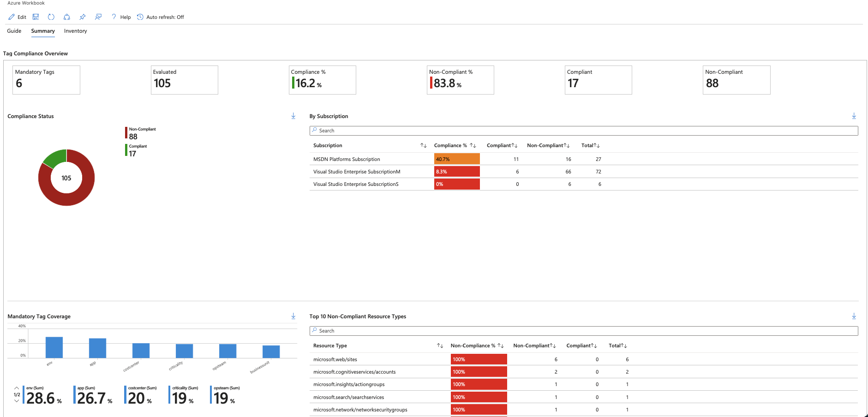Open the feedback icon in the toolbar

pyautogui.click(x=98, y=17)
